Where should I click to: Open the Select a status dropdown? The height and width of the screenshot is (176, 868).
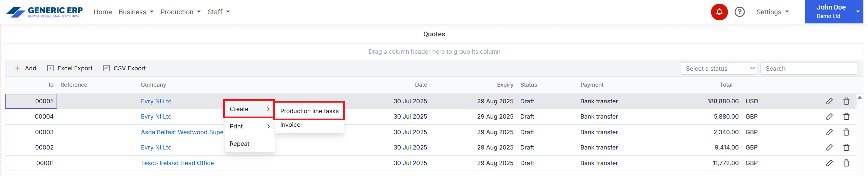(718, 69)
